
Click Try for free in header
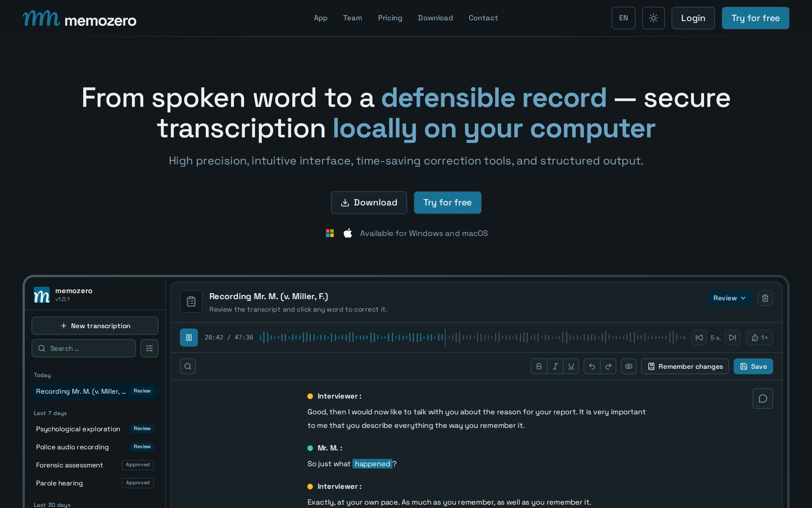755,18
